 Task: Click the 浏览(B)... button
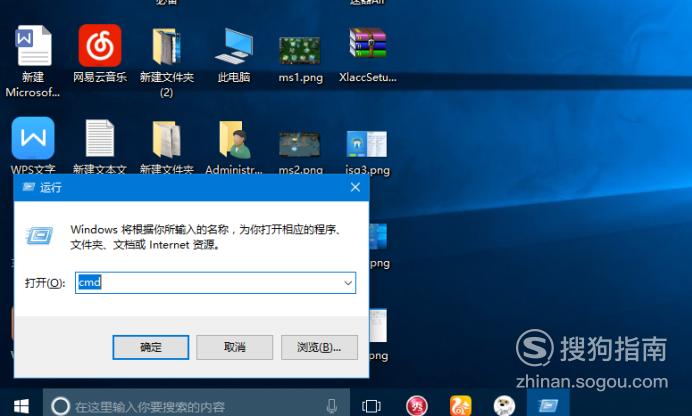[319, 347]
